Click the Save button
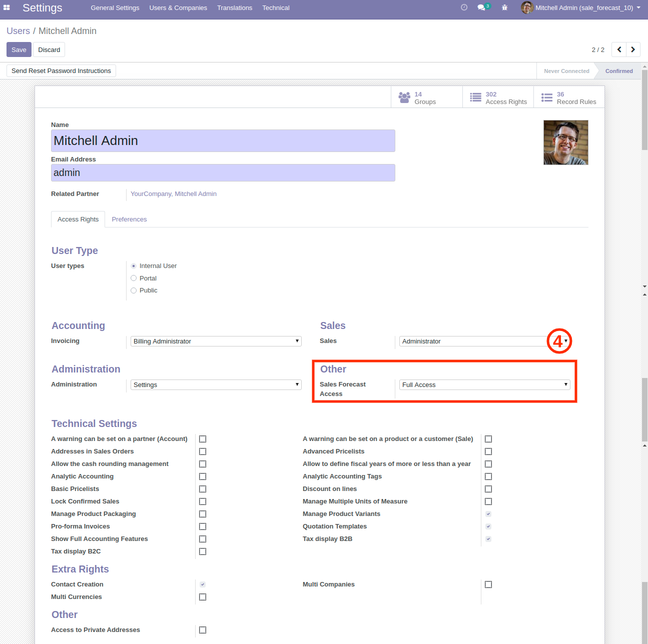The width and height of the screenshot is (648, 644). pos(19,49)
